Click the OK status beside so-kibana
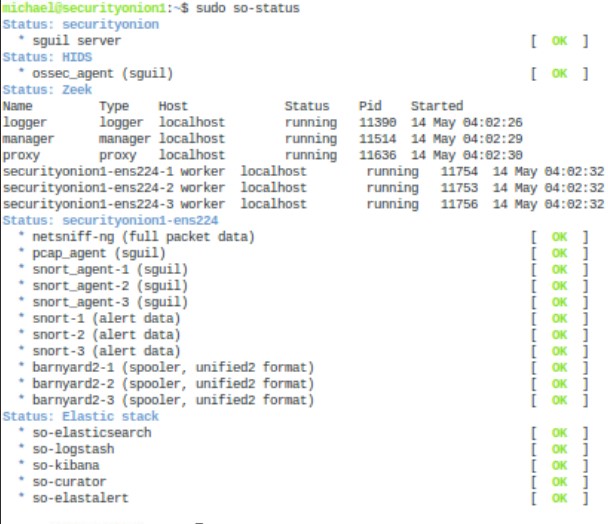Screen dimensions: 608x524 point(559,465)
